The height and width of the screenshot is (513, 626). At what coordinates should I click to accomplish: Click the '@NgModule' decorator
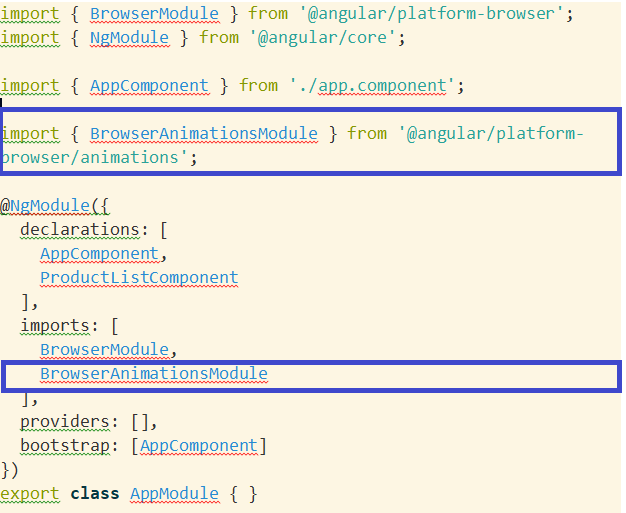point(45,206)
